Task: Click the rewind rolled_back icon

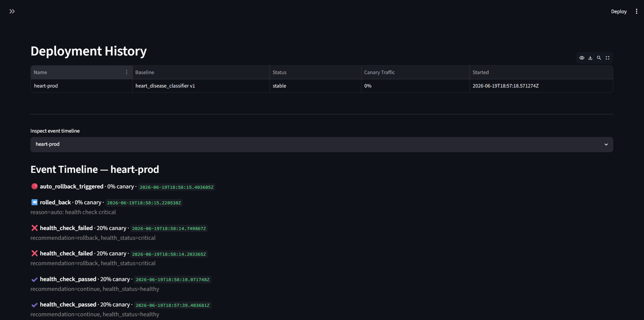Action: point(34,202)
